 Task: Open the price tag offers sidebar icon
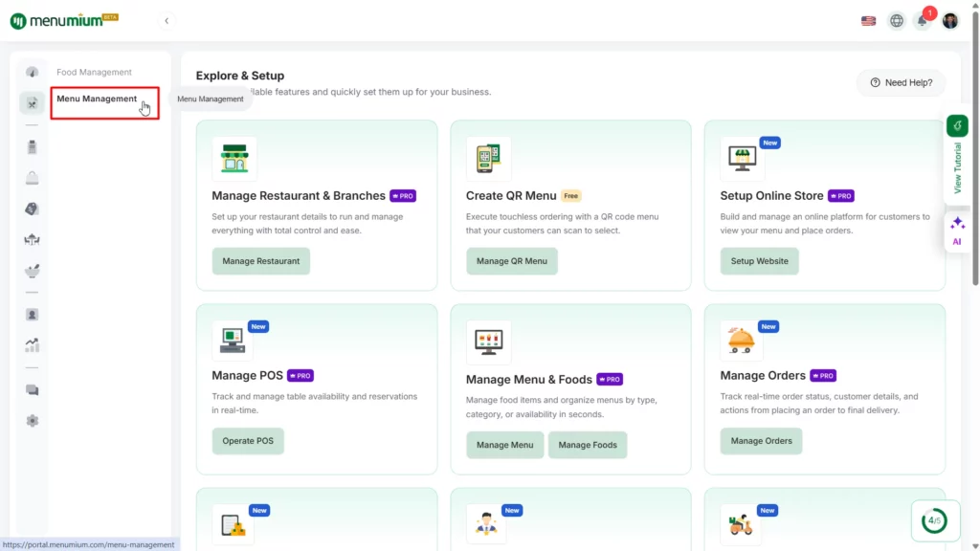click(x=32, y=209)
